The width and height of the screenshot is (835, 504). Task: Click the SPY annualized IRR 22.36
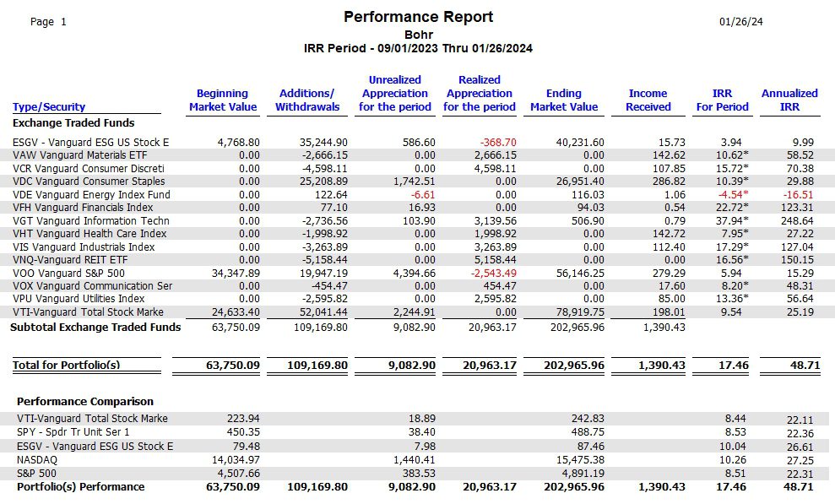800,433
